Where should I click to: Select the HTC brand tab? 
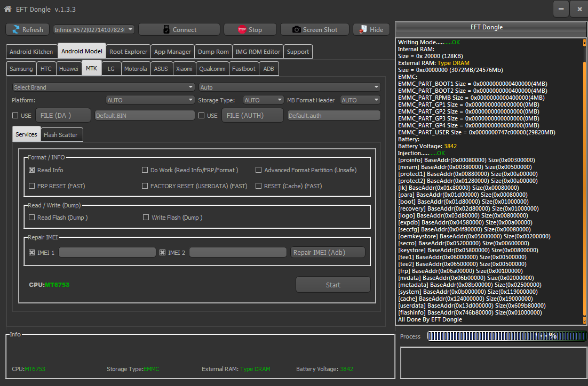(x=46, y=69)
